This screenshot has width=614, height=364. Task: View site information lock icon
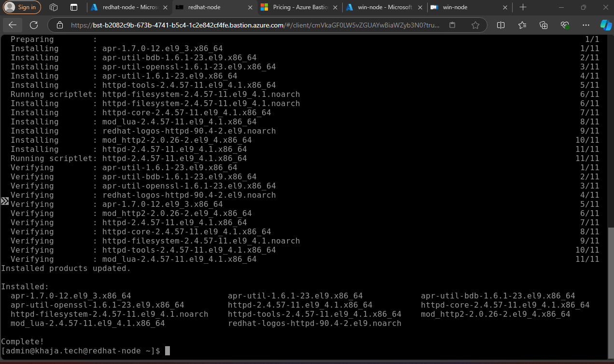point(60,25)
